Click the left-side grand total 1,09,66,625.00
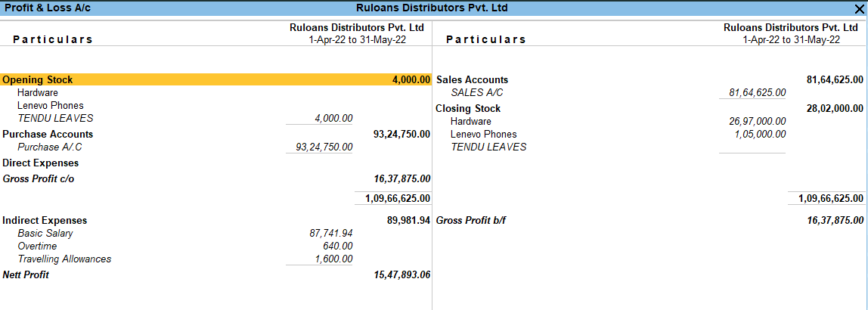Screen dimensions: 868x310 tap(398, 198)
